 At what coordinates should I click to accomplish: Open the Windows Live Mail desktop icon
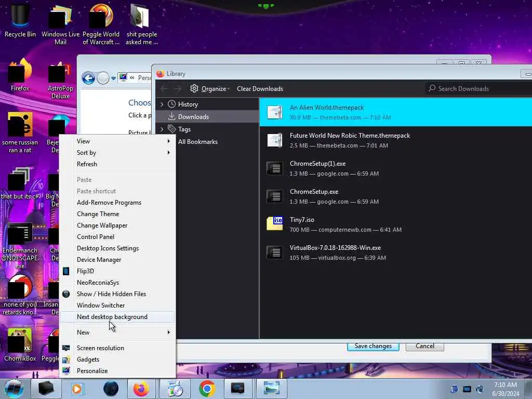pos(60,24)
